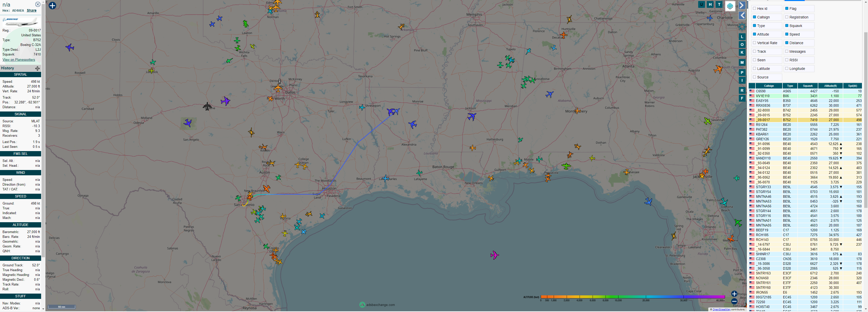Screen dimensions: 868x312
Task: Click the left chevron to widen the sidebar
Action: click(742, 15)
